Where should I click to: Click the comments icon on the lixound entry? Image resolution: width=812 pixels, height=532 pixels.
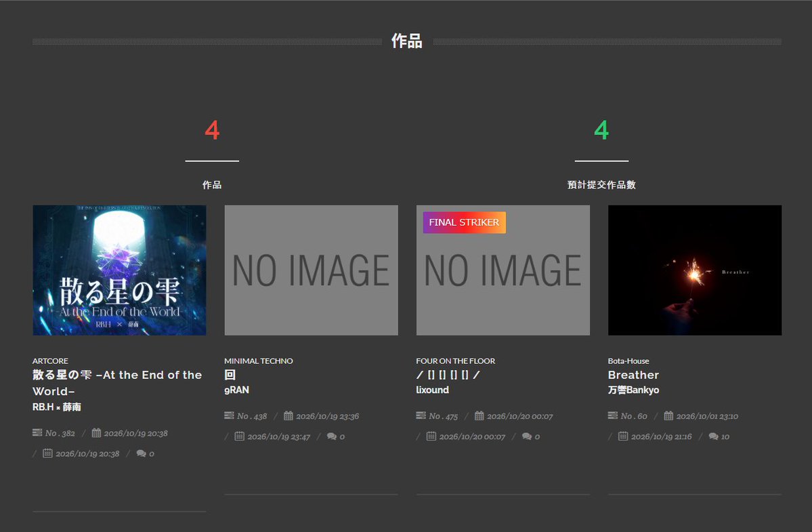coord(527,436)
